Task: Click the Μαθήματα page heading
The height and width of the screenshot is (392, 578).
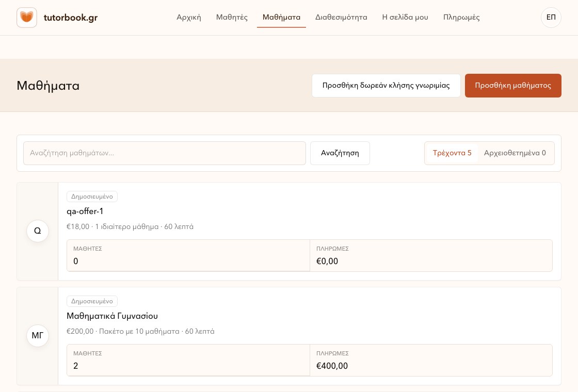Action: (x=48, y=86)
